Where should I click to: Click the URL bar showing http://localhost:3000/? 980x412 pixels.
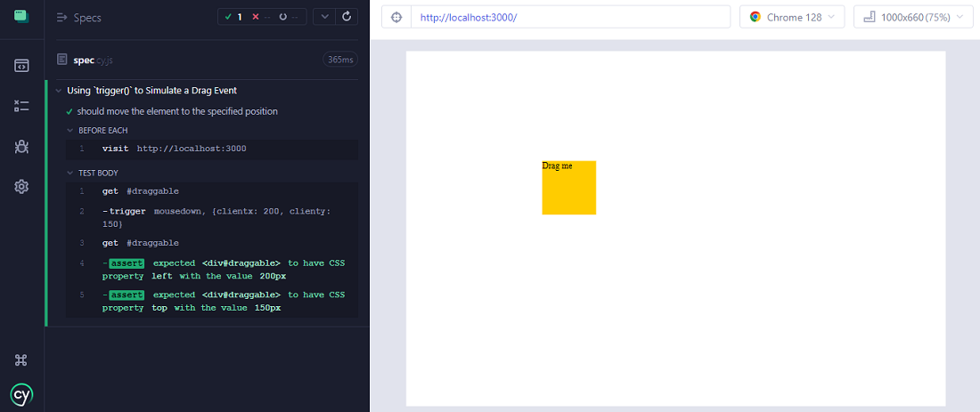(570, 18)
